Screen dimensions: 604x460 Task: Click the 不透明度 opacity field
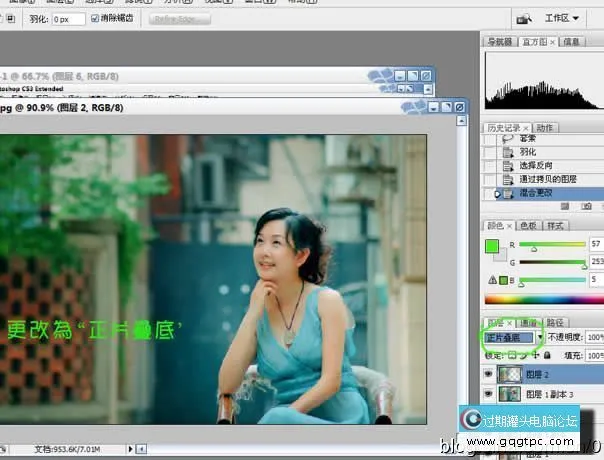pos(594,337)
